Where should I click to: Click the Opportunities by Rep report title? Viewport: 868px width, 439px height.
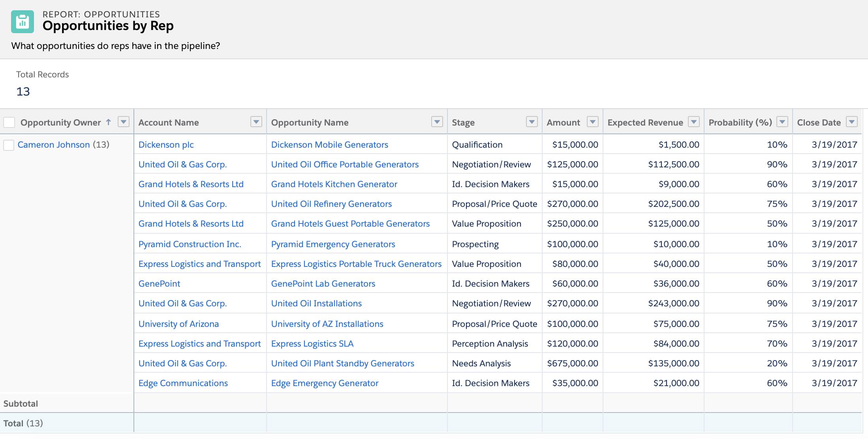[x=108, y=26]
